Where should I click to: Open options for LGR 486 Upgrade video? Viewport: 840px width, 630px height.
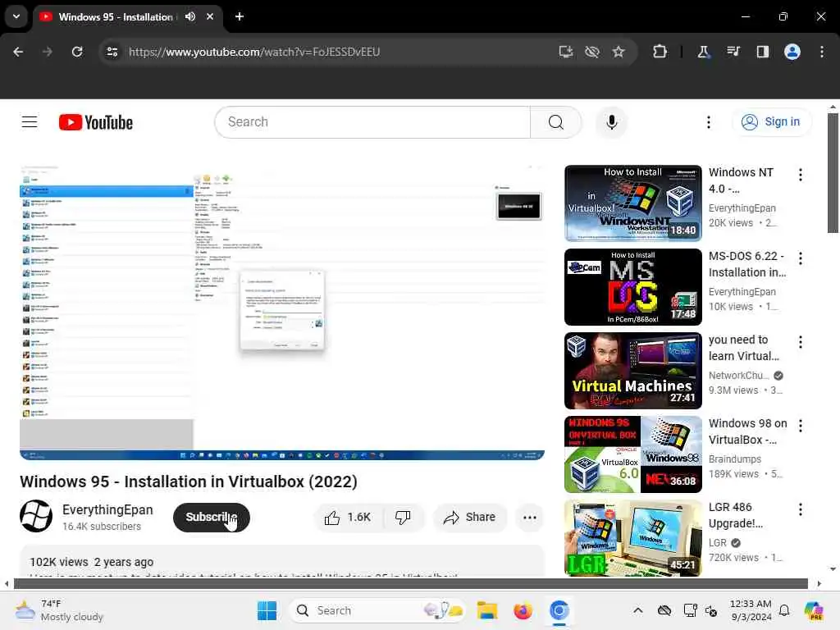(x=800, y=509)
